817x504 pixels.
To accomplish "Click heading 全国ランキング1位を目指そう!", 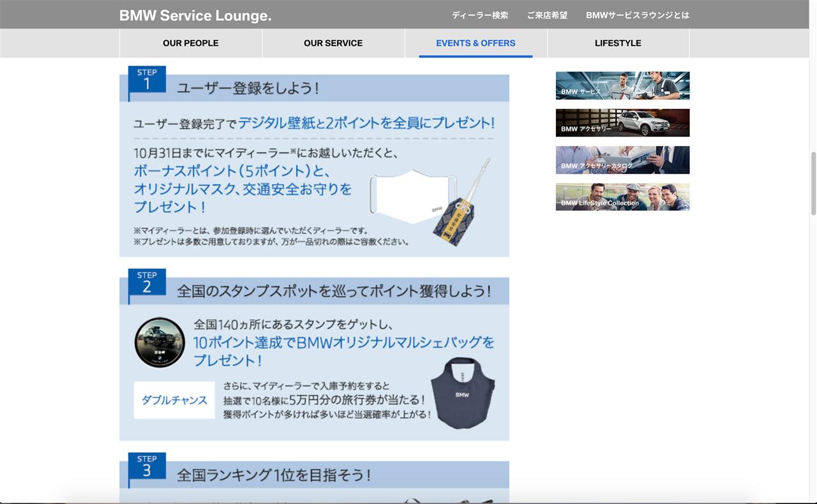I will point(274,475).
